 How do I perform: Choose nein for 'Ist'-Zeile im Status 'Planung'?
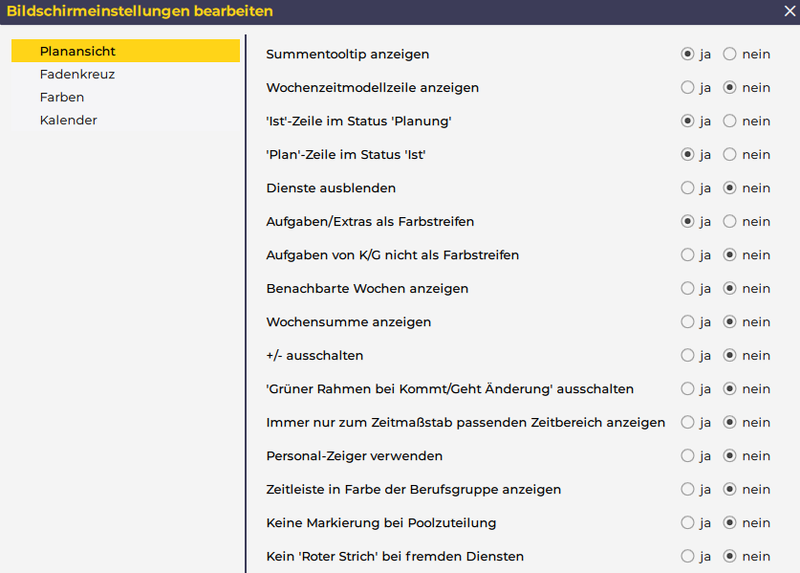[730, 121]
